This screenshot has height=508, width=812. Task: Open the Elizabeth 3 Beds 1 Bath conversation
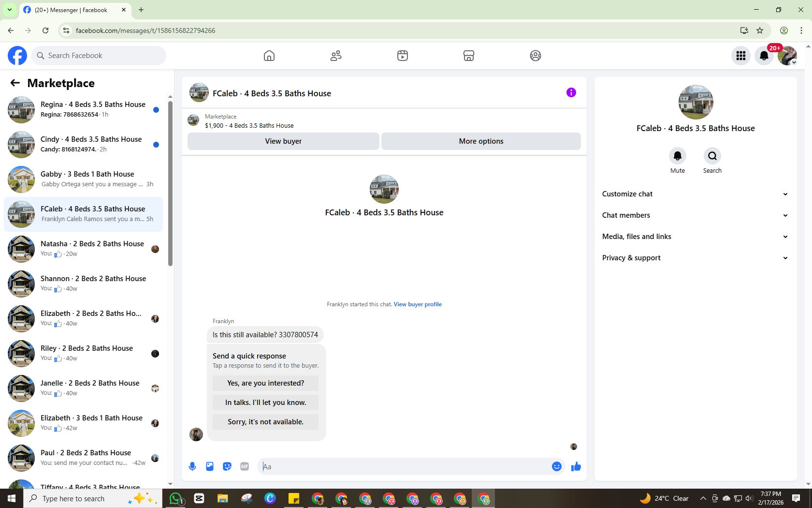click(84, 423)
